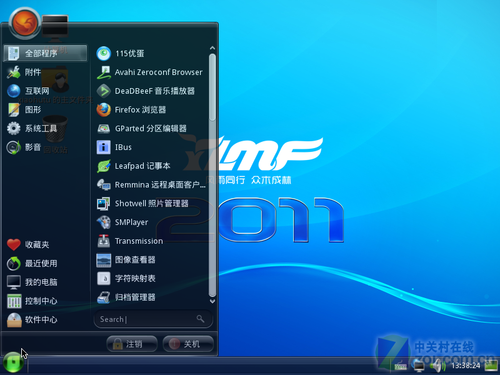Viewport: 500px width, 375px height.
Task: Launch SMPlayer icon
Action: tap(104, 222)
